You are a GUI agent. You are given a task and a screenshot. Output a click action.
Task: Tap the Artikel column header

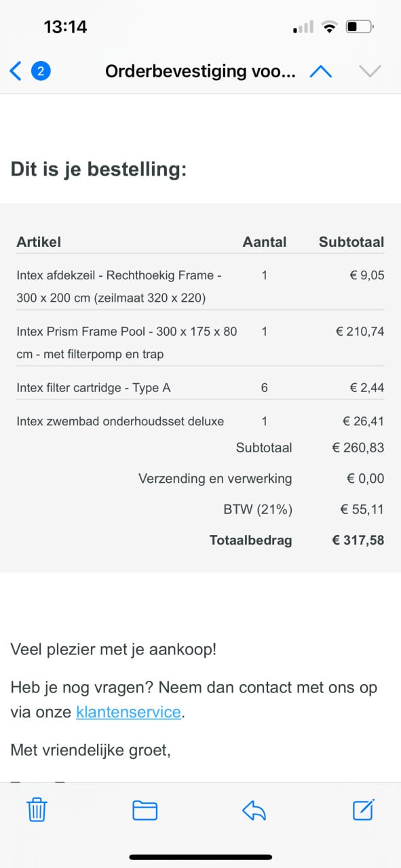[39, 241]
